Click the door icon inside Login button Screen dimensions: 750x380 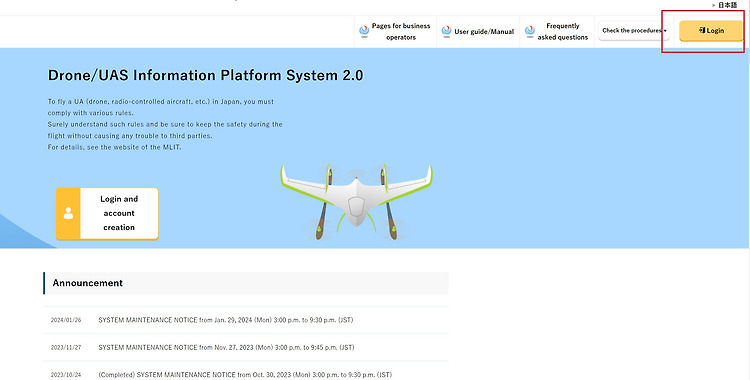coord(702,30)
